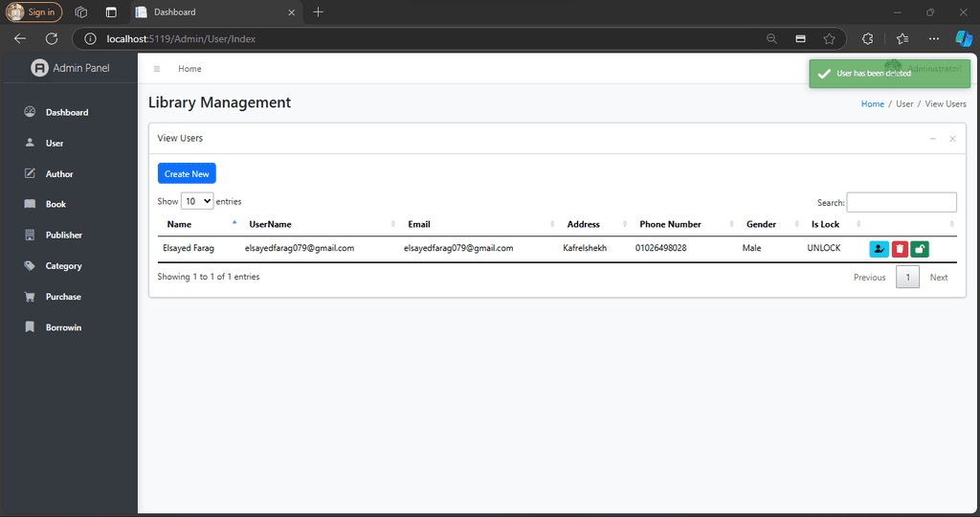Close the Dashboard browser tab
Viewport: 980px width, 517px height.
tap(291, 12)
